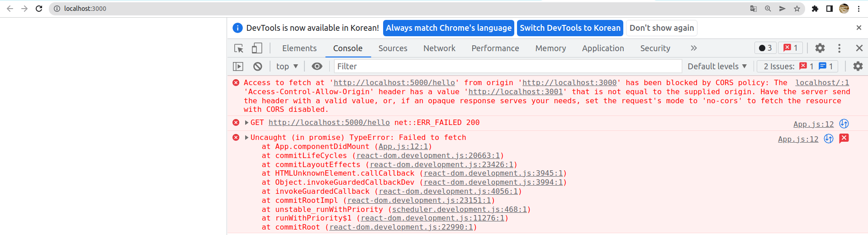Viewport: 868px width, 235px height.
Task: Expand the Uncaught TypeError message
Action: pyautogui.click(x=247, y=138)
